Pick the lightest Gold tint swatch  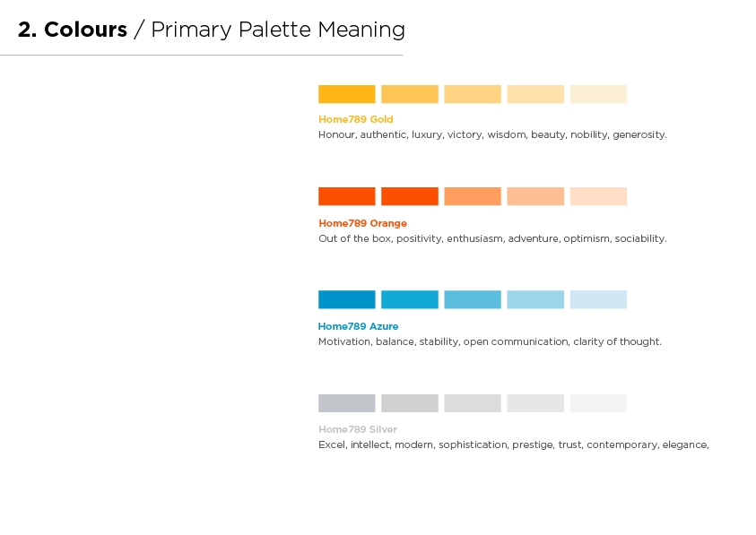pos(598,94)
